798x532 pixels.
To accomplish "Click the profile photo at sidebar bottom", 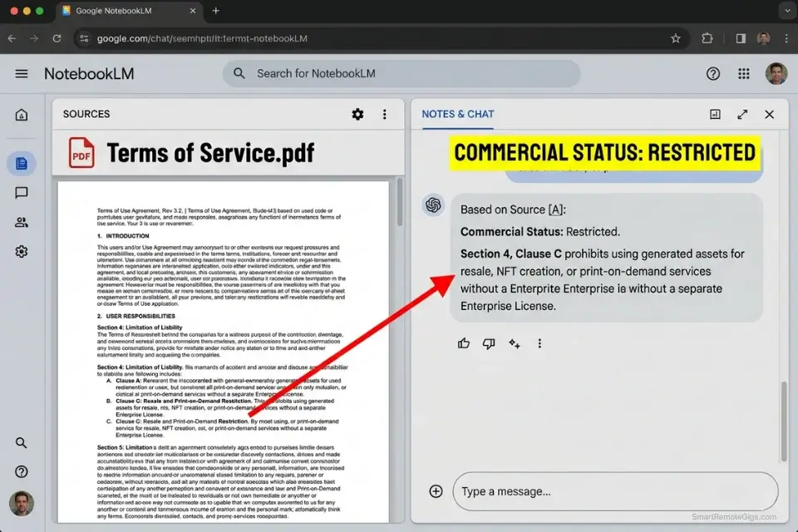I will (22, 504).
